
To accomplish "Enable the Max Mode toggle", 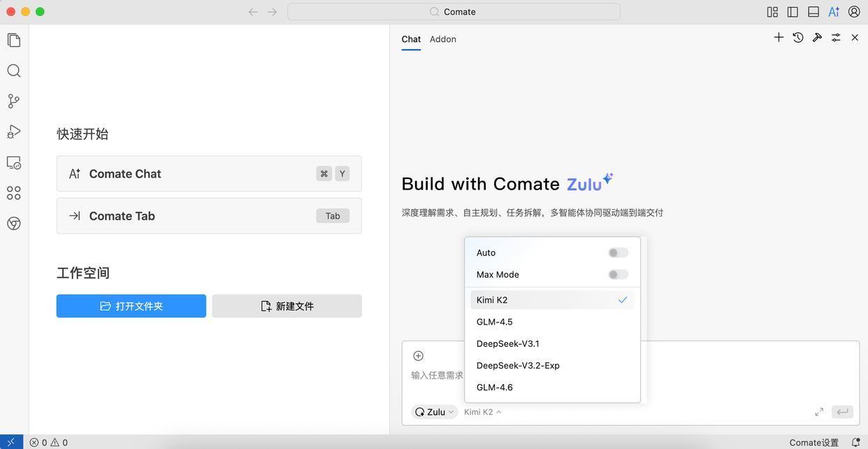I will pos(618,275).
